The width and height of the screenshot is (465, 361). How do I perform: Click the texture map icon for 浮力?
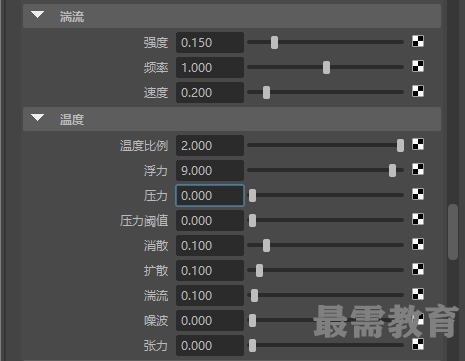click(418, 169)
